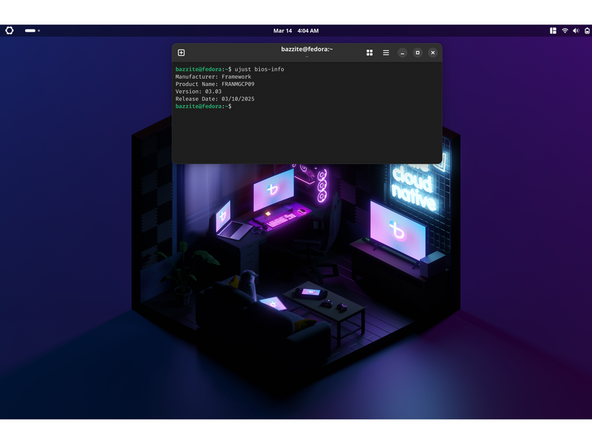This screenshot has width=592, height=444.
Task: Close the bazzite@fedora terminal window
Action: pyautogui.click(x=433, y=52)
